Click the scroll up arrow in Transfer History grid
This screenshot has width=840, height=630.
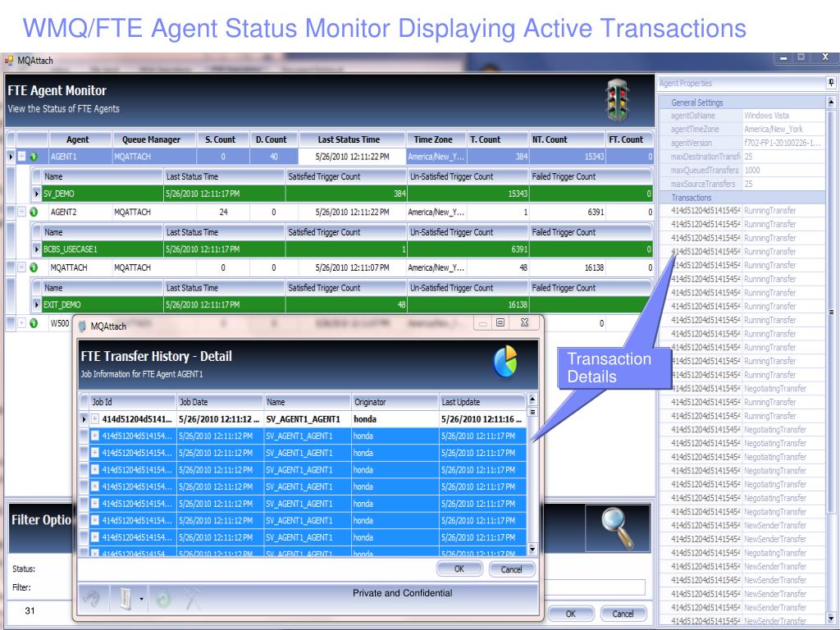pyautogui.click(x=532, y=399)
